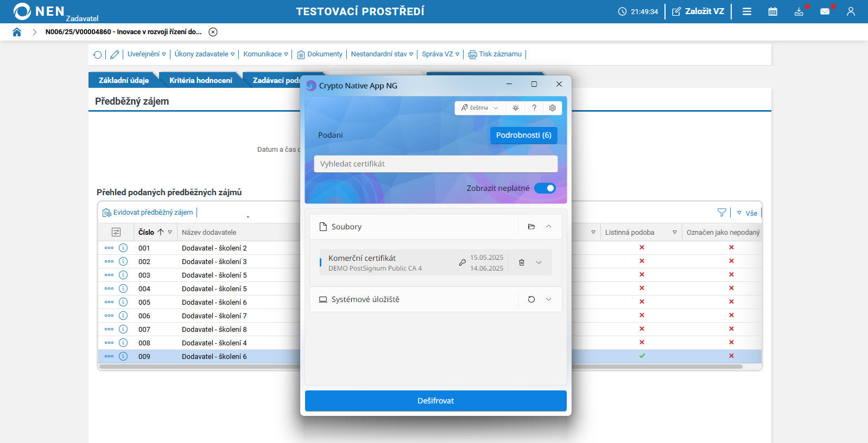The width and height of the screenshot is (868, 443).
Task: Open the help question mark in Crypto app
Action: point(534,108)
